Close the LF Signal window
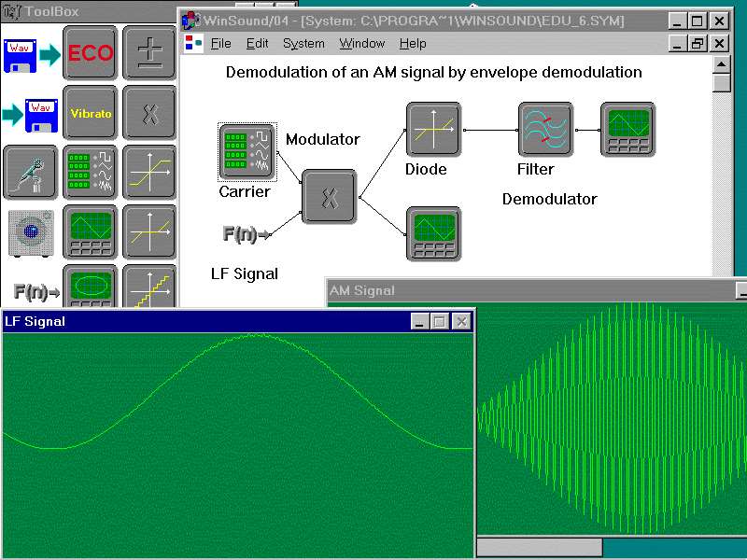The height and width of the screenshot is (560, 747). [461, 321]
